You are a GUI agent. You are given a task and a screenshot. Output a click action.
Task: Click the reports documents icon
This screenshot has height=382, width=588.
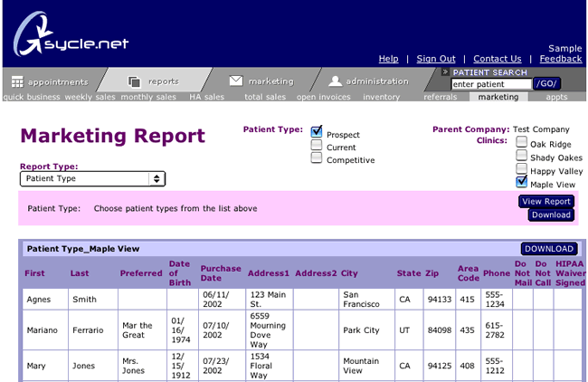tap(134, 81)
